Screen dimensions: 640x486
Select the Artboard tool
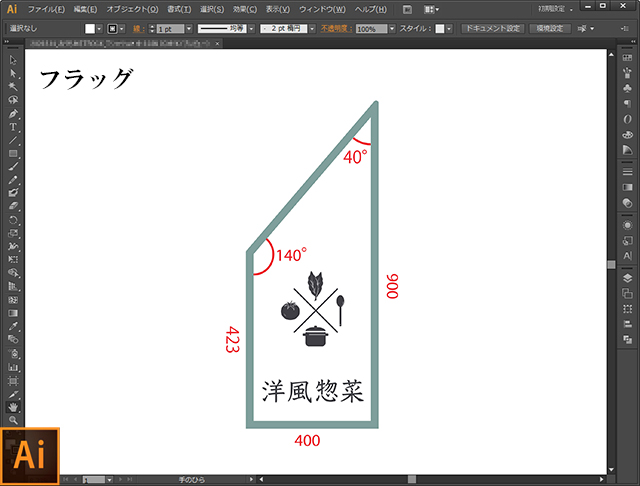coord(13,381)
